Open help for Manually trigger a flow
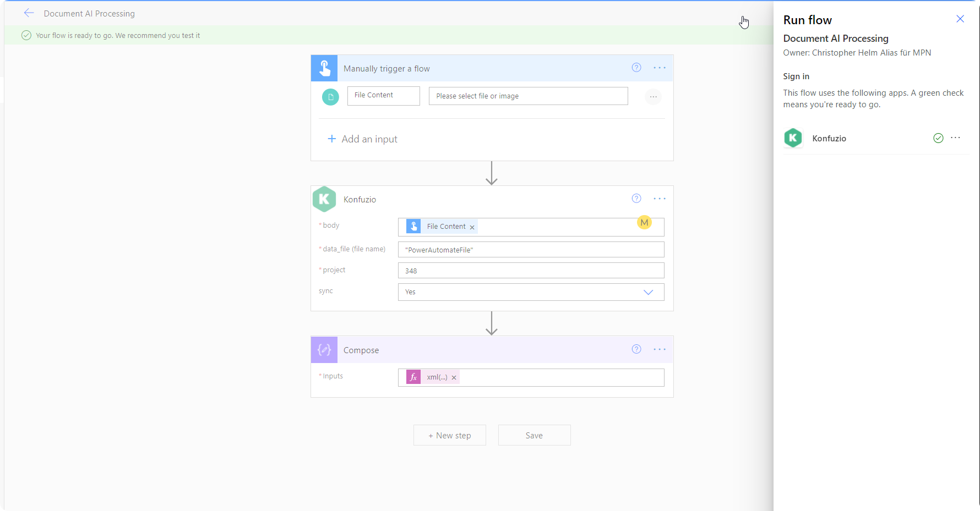The image size is (980, 511). click(636, 67)
